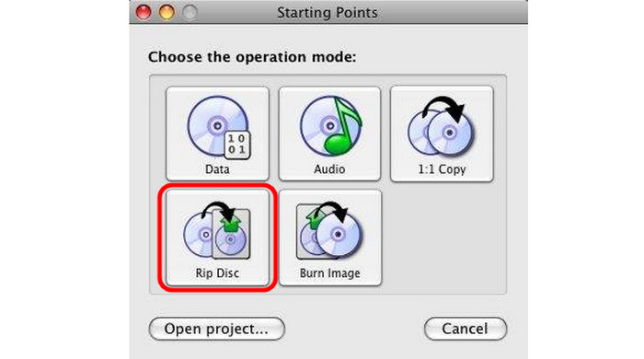The height and width of the screenshot is (359, 644).
Task: Click the green arrow on Rip Disc icon
Action: [x=231, y=225]
